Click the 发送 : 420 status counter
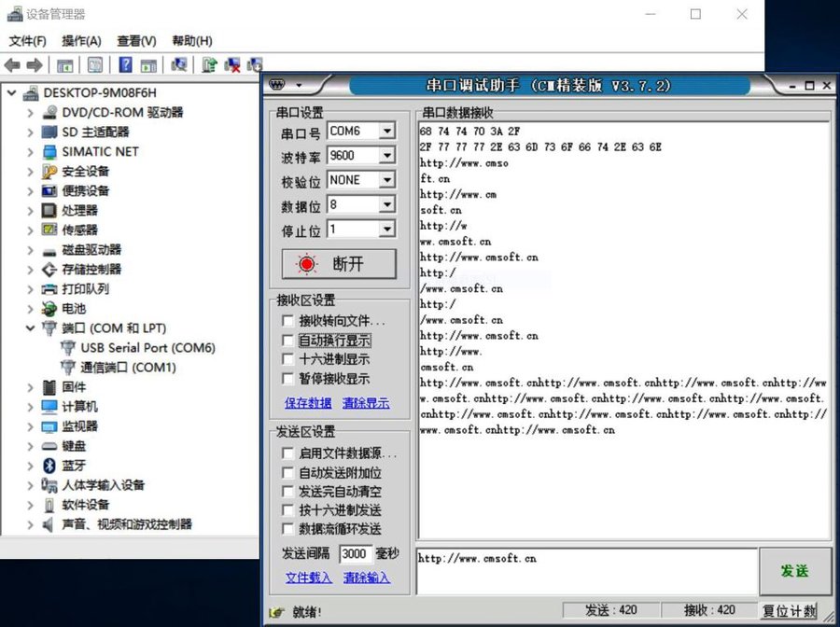Viewport: 840px width, 627px height. point(610,610)
